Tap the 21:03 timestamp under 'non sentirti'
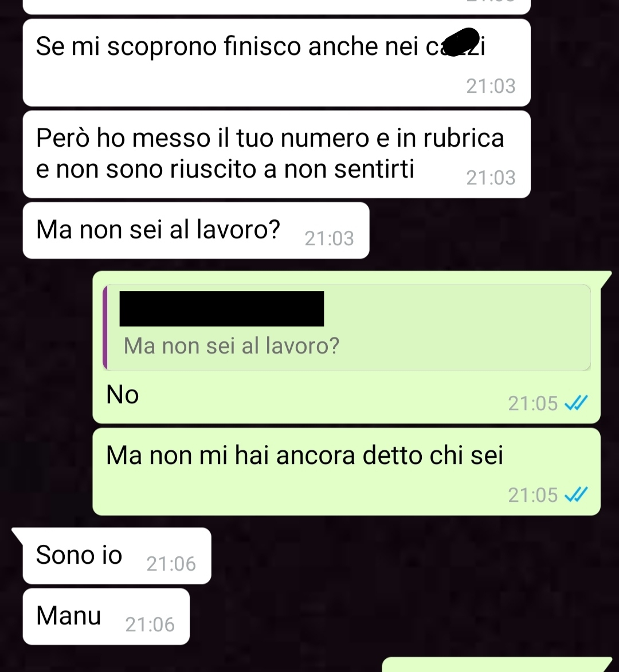The height and width of the screenshot is (672, 619). (491, 178)
